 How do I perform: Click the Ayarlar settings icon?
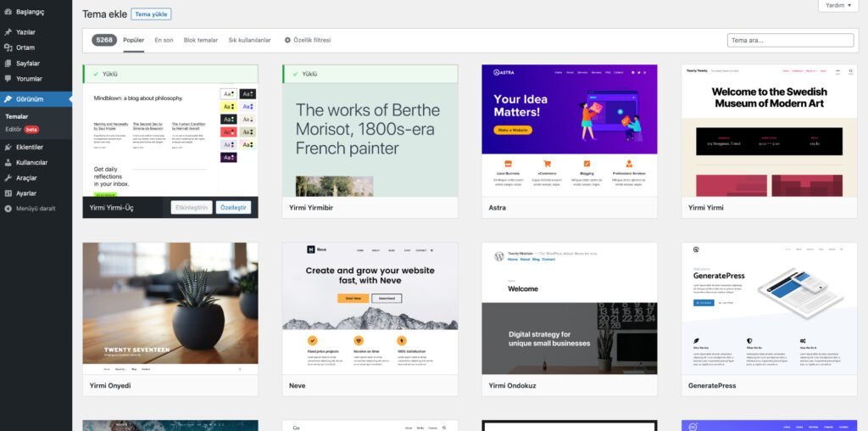click(8, 193)
